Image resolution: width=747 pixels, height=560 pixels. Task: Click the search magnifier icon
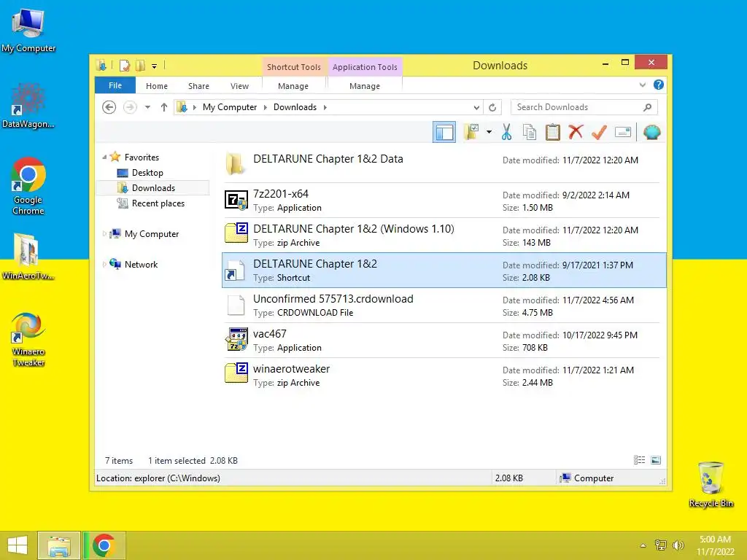(648, 107)
